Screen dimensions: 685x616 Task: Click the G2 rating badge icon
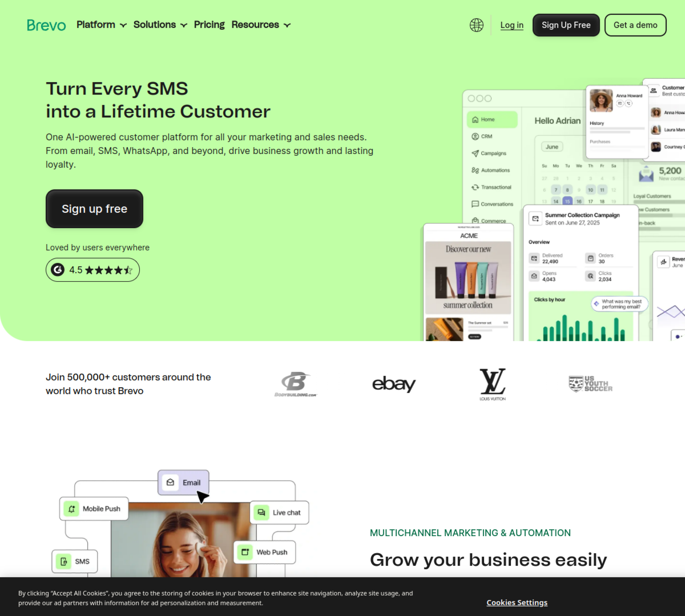(57, 270)
